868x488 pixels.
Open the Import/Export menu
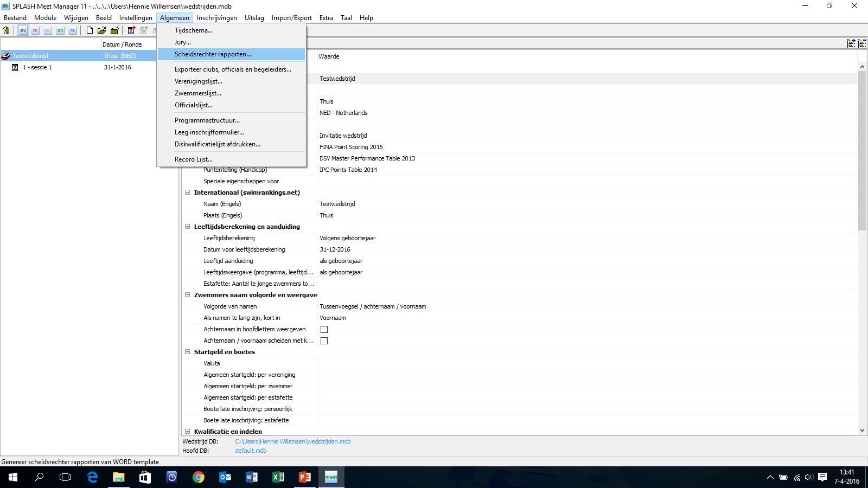click(292, 18)
